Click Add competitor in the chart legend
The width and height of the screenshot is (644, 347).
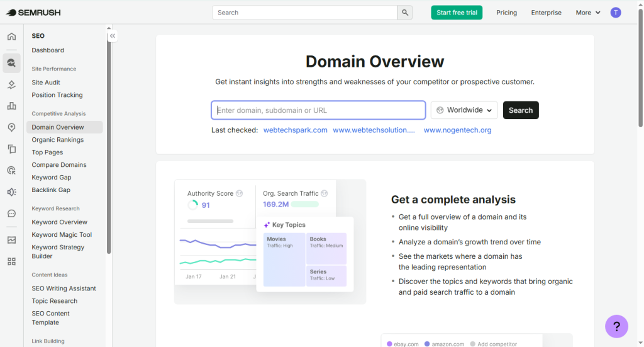(493, 344)
